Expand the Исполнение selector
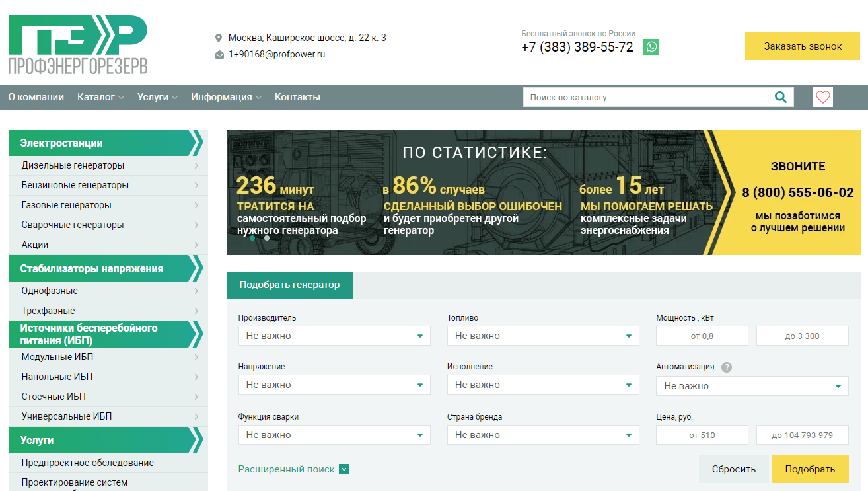The width and height of the screenshot is (868, 491). pos(542,385)
